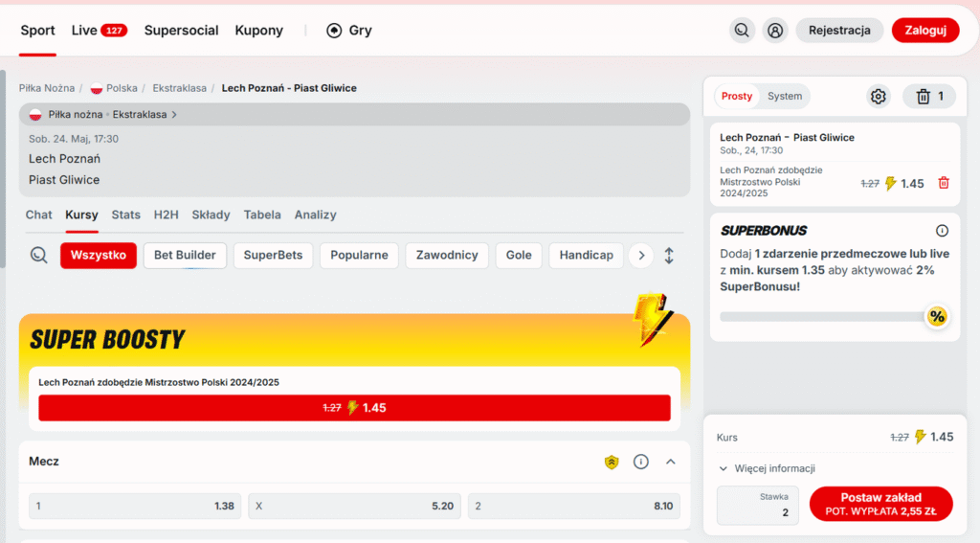Click the Stawka stake input field

point(758,506)
